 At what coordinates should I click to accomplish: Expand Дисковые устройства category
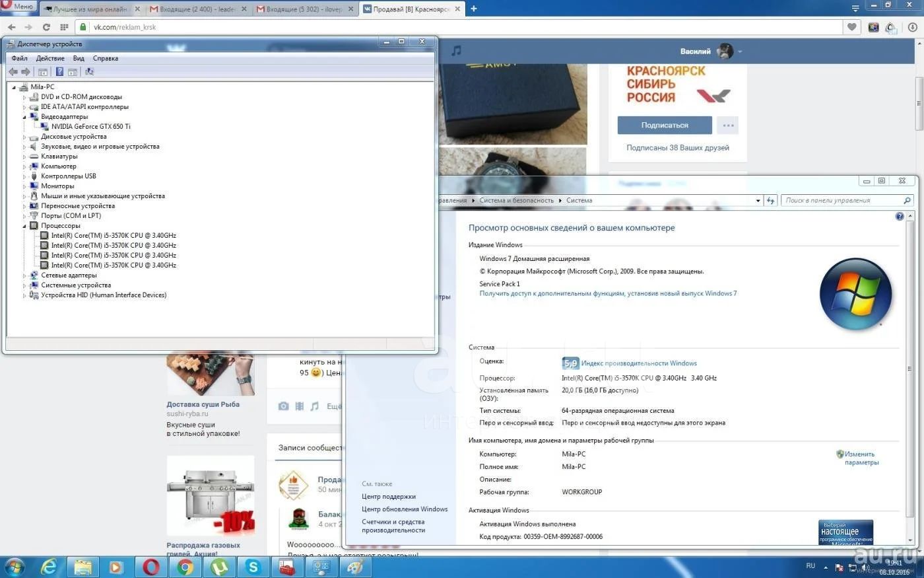coord(24,137)
